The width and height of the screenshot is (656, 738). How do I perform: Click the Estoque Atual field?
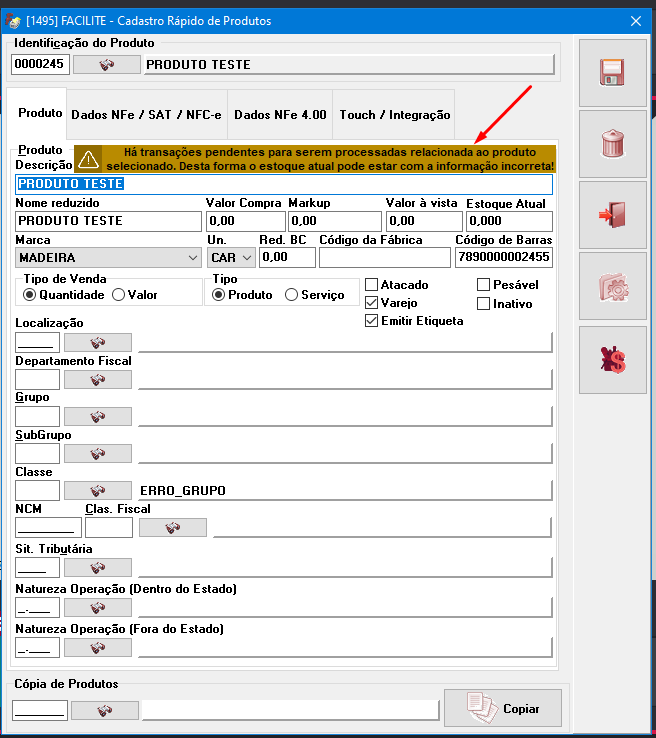[x=509, y=221]
